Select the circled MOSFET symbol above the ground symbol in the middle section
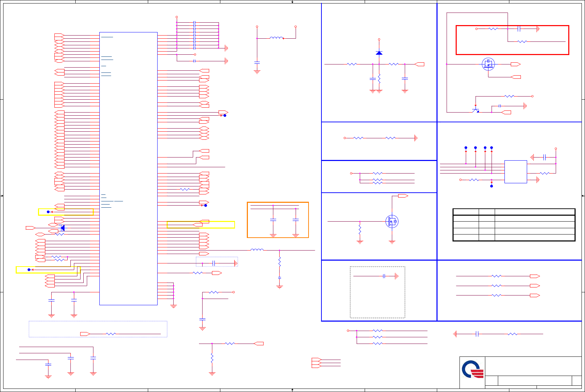Screen dimensions: 585x392 [392, 221]
